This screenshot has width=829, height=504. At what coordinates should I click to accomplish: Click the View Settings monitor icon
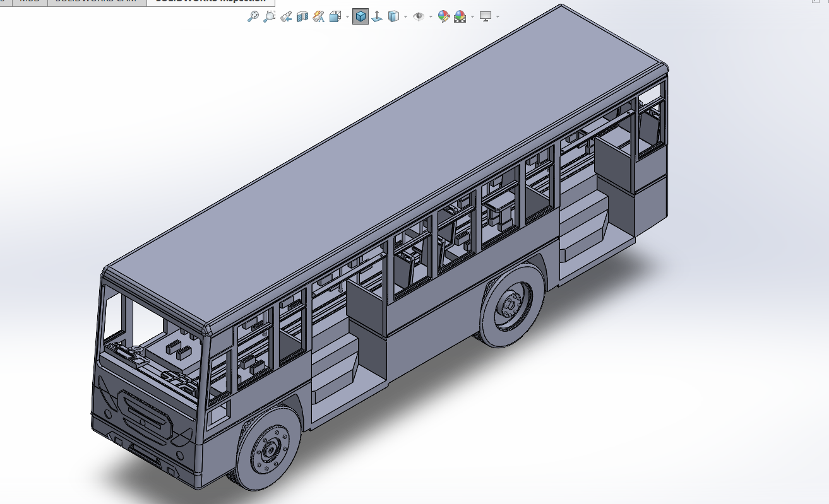click(486, 16)
